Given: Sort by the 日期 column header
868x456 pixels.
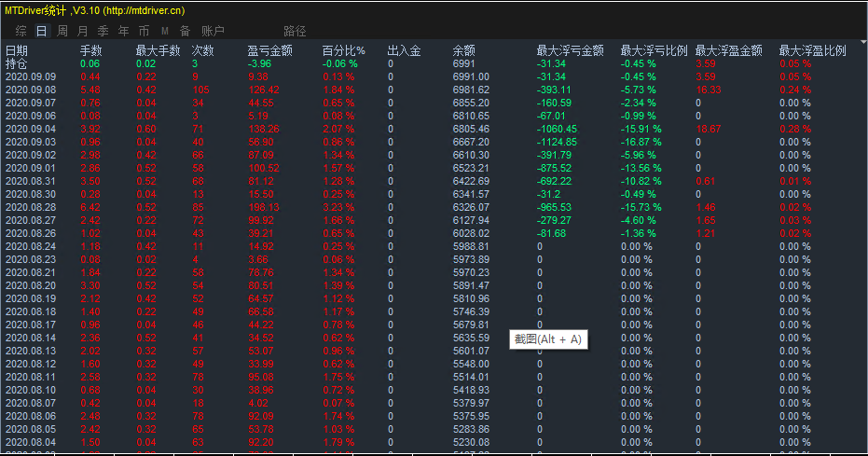Looking at the screenshot, I should pos(17,50).
